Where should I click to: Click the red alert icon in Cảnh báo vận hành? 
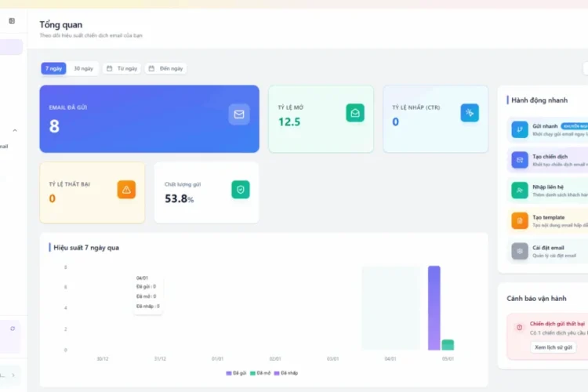519,327
